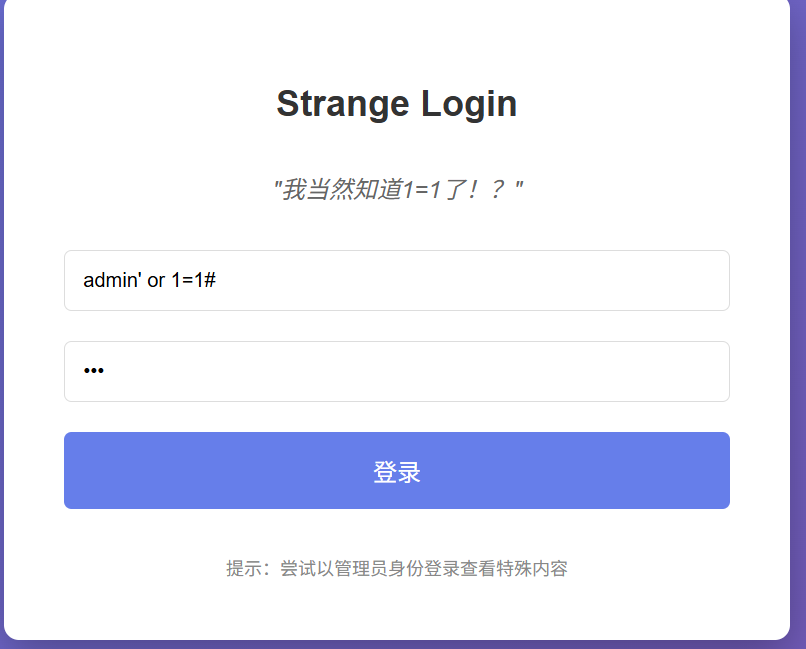Screen dimensions: 806x649
Task: Click into the masked password field
Action: [x=397, y=372]
